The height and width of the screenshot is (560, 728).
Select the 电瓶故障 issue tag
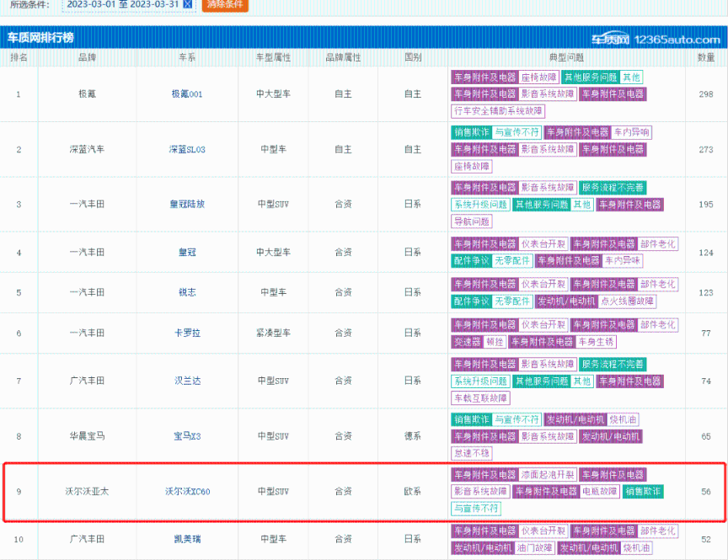click(x=599, y=491)
